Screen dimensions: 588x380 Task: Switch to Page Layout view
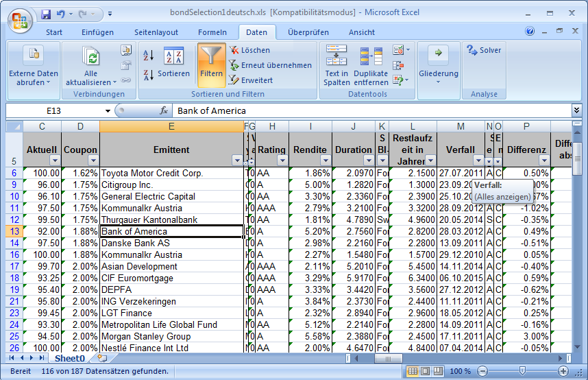pos(426,371)
